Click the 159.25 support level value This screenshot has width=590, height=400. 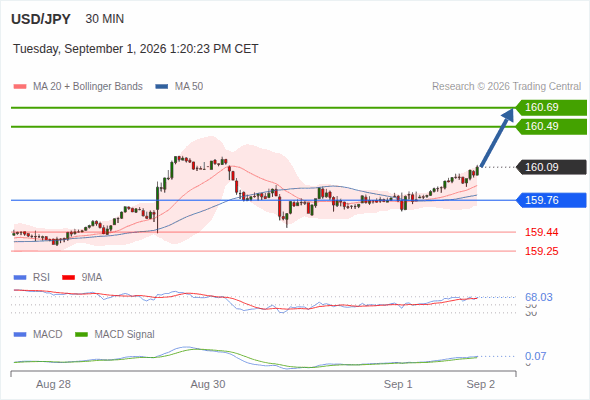click(541, 251)
